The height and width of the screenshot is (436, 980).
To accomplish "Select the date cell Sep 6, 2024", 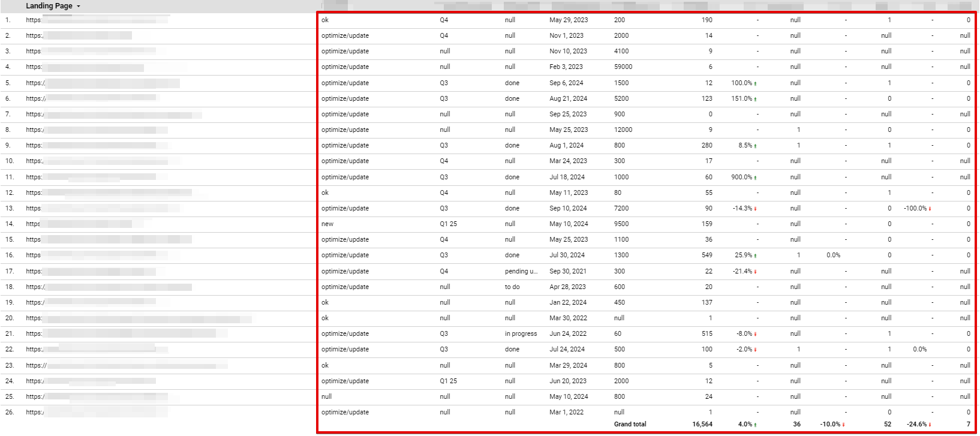I will tap(566, 83).
